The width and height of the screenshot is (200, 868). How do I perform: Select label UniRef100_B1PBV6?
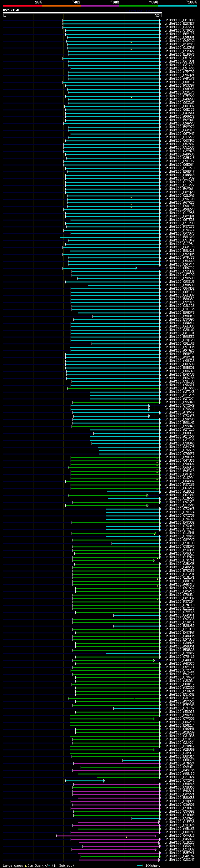coord(179,55)
